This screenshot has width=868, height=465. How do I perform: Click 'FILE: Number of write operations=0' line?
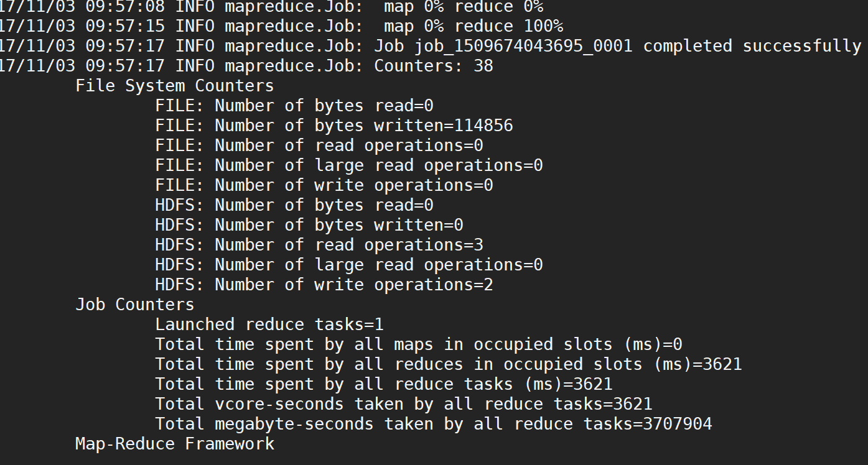[324, 185]
